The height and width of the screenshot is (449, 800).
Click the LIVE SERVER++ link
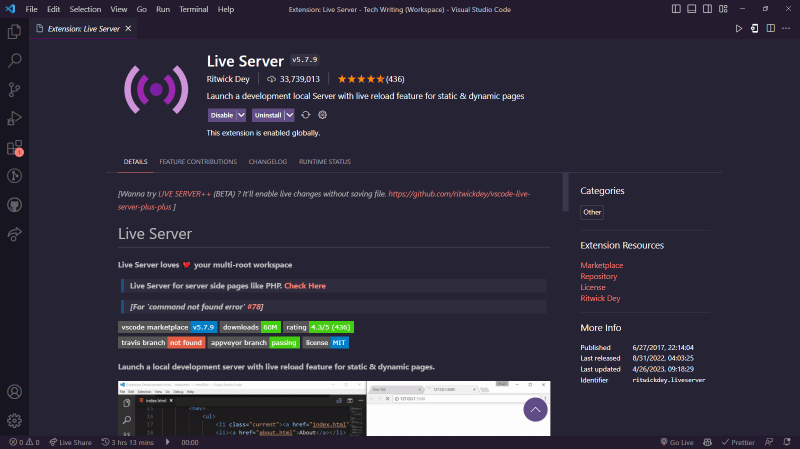click(184, 194)
